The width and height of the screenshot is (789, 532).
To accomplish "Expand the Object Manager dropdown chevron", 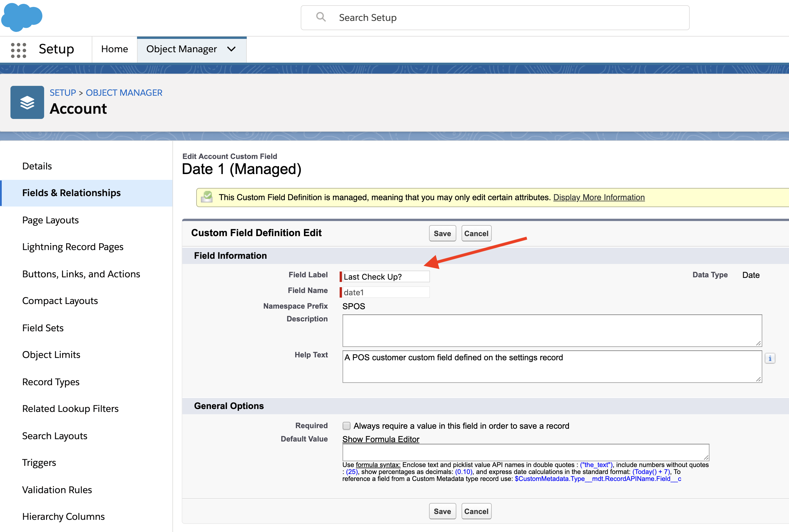I will click(232, 49).
